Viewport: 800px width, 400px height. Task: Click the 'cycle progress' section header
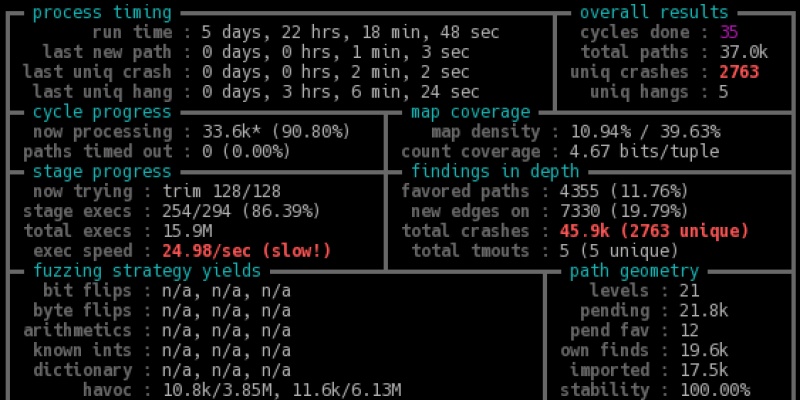101,112
